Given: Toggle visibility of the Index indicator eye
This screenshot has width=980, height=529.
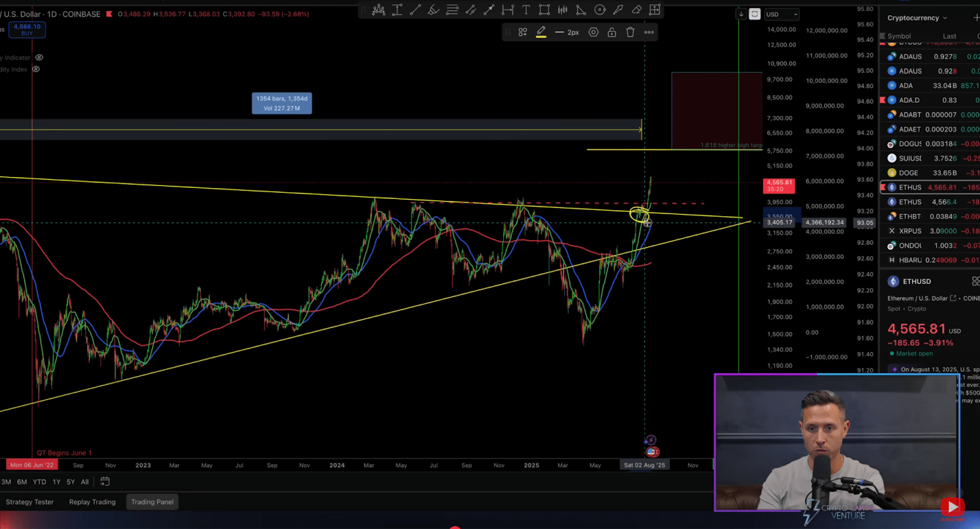Looking at the screenshot, I should tap(36, 69).
